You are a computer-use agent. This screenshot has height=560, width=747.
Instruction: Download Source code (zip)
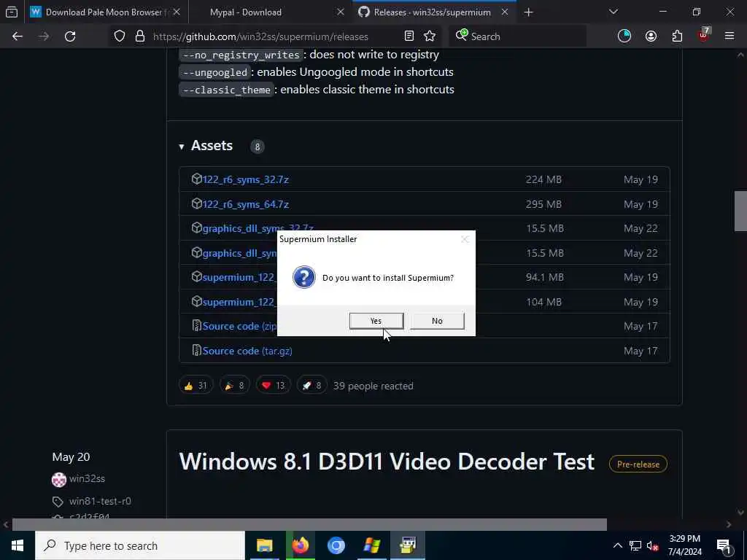(x=239, y=326)
